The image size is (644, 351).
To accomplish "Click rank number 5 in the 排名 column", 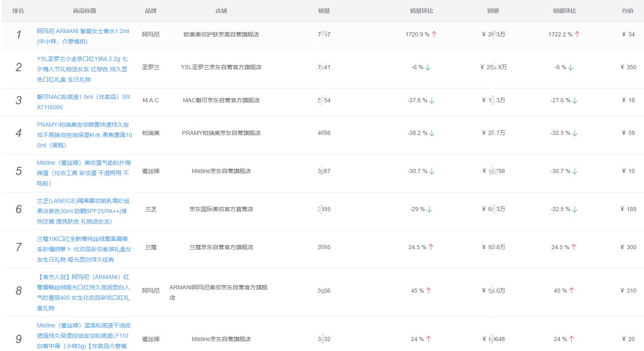I will 18,171.
